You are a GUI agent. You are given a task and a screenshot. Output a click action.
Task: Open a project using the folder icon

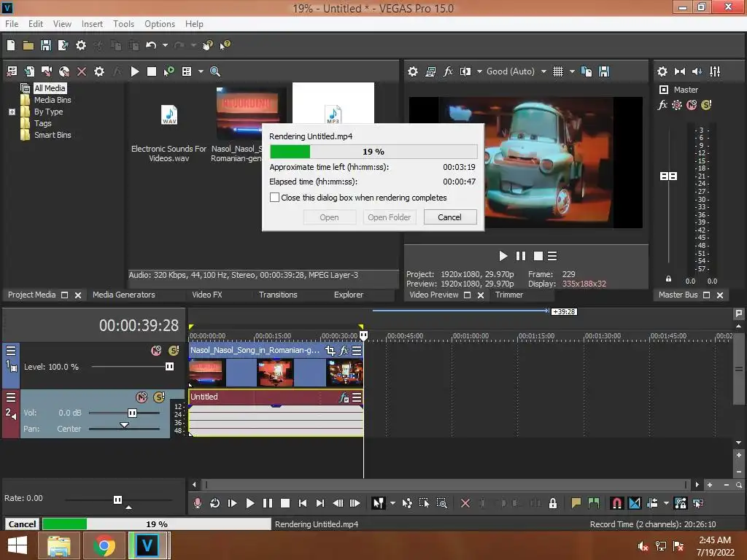pos(28,45)
